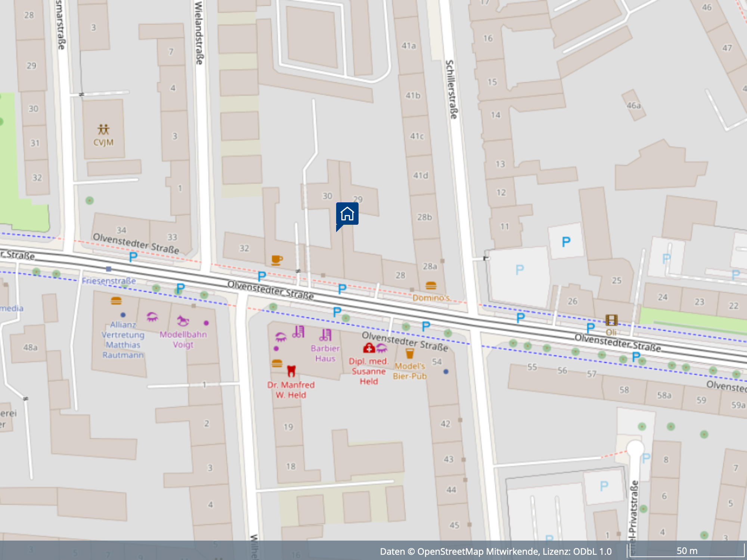The width and height of the screenshot is (747, 560).
Task: Click the blue house location marker
Action: click(347, 214)
